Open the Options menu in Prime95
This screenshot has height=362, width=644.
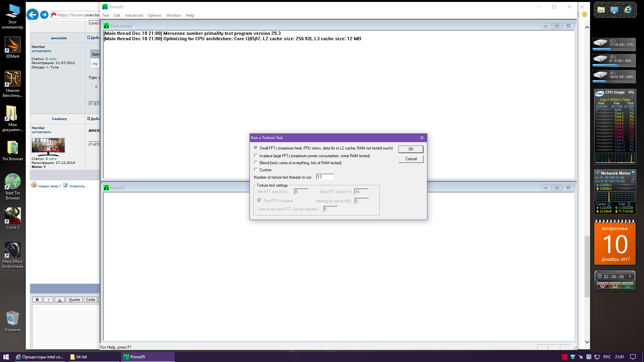coord(154,15)
